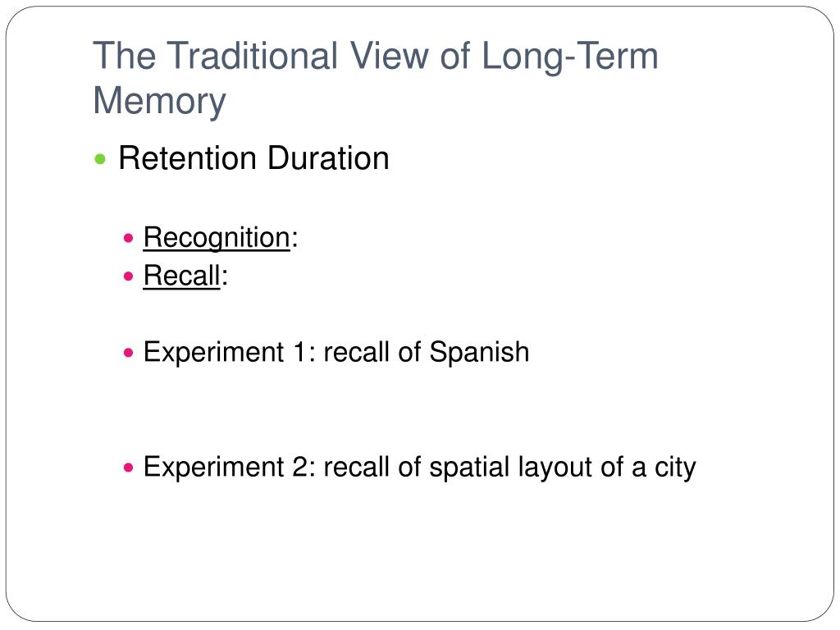Select the underlined word Recall
The width and height of the screenshot is (840, 630).
coord(181,276)
